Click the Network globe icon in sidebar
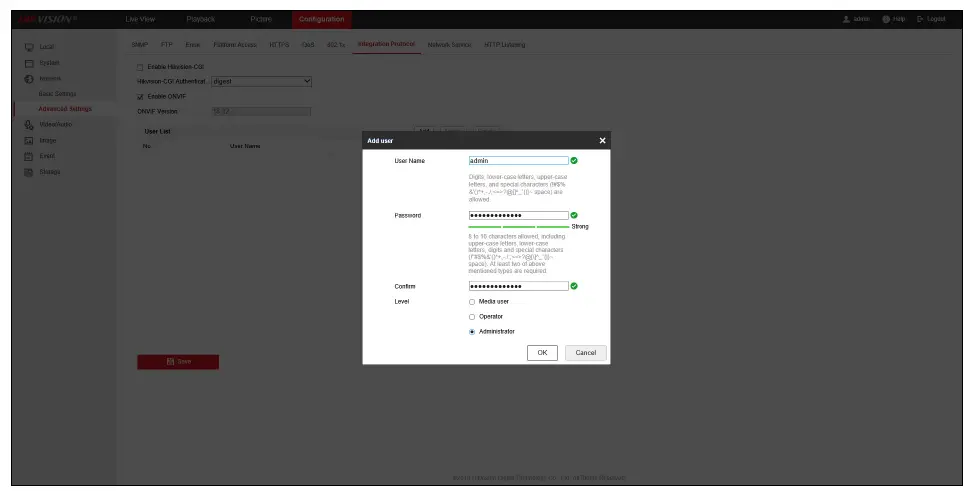Viewport: 970px width, 491px height. tap(28, 79)
